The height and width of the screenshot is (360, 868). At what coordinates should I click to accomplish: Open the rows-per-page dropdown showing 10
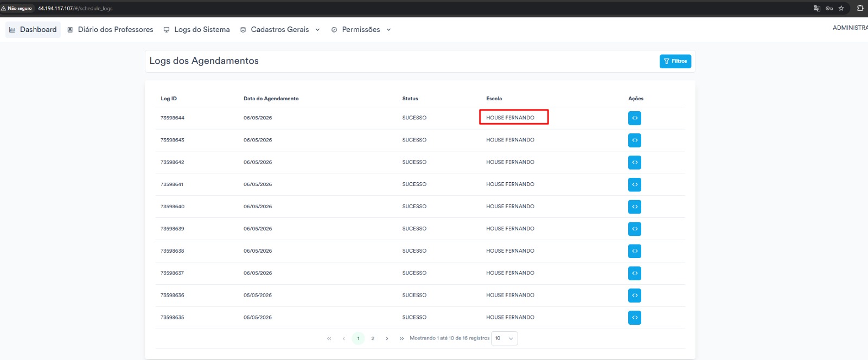coord(504,338)
